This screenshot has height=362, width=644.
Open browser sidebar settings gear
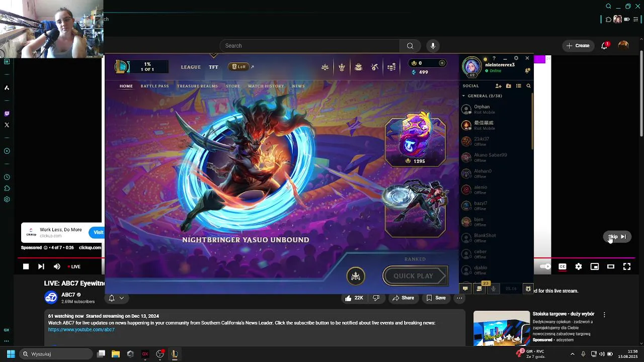[7, 200]
